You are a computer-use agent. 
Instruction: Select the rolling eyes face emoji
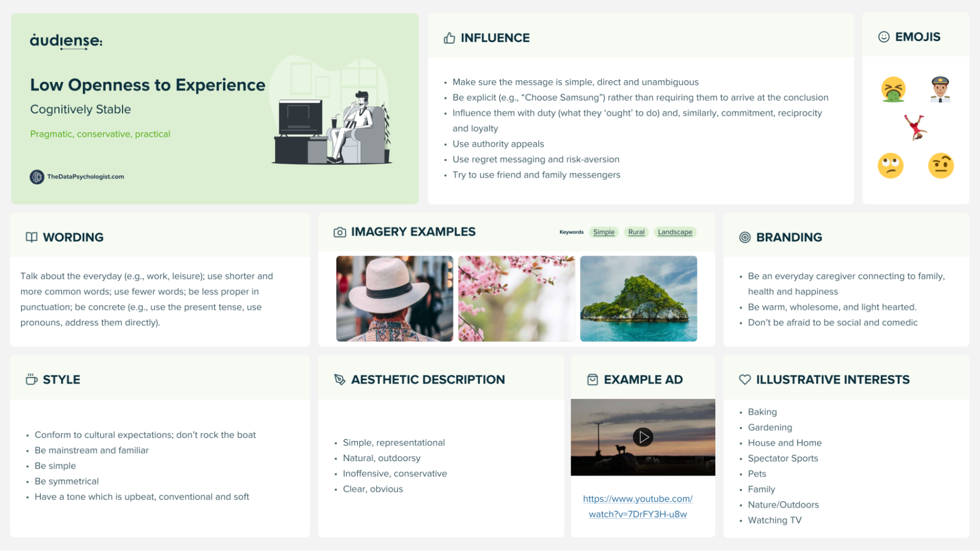click(890, 166)
